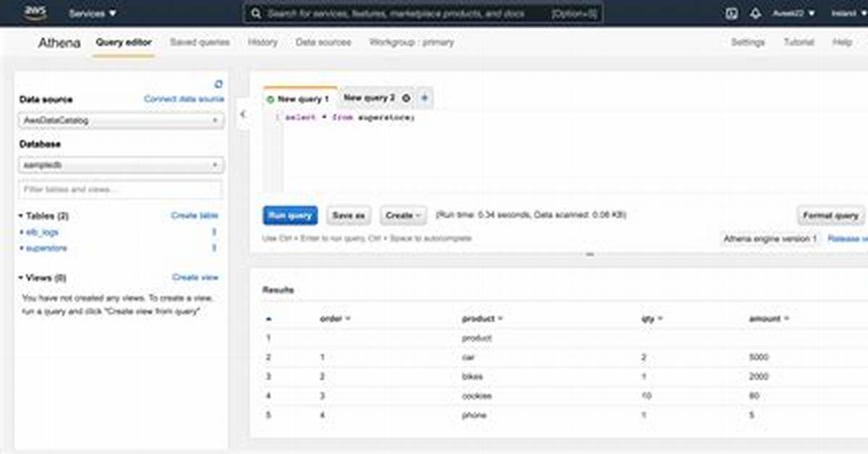The height and width of the screenshot is (454, 868).
Task: Select the amount cell '5000'
Action: coord(759,357)
